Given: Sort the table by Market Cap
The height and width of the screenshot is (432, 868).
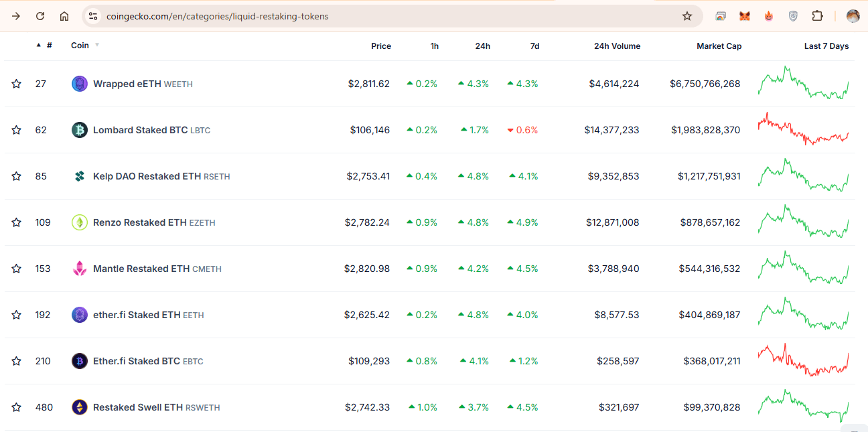Looking at the screenshot, I should (719, 46).
